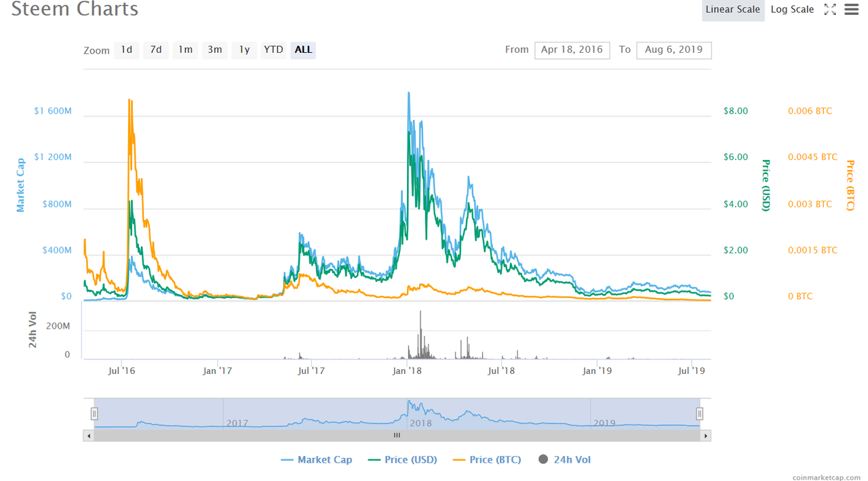Open the hamburger chart menu
Viewport: 868px width, 481px height.
click(851, 9)
